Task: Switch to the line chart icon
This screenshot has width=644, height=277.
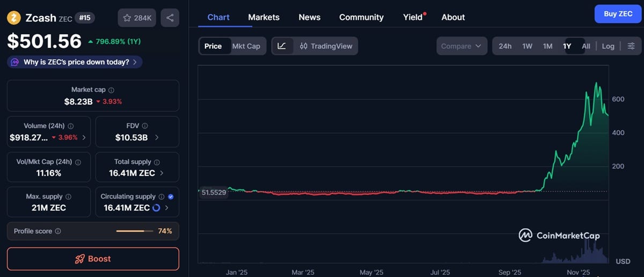Action: pos(282,46)
